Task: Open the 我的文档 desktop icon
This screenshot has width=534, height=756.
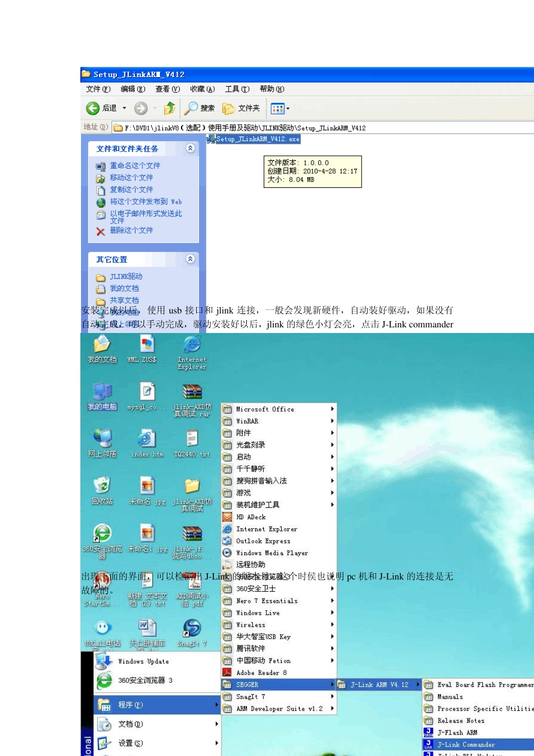Action: pyautogui.click(x=102, y=349)
